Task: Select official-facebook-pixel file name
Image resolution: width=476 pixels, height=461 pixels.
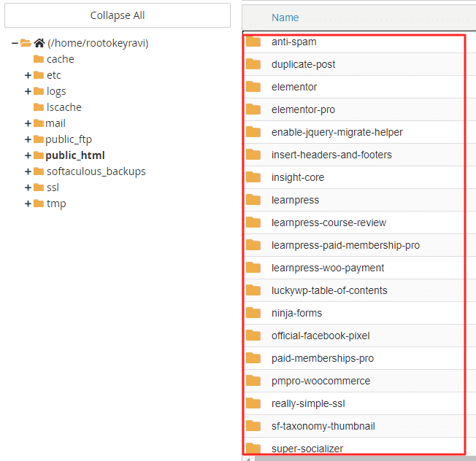Action: 320,336
